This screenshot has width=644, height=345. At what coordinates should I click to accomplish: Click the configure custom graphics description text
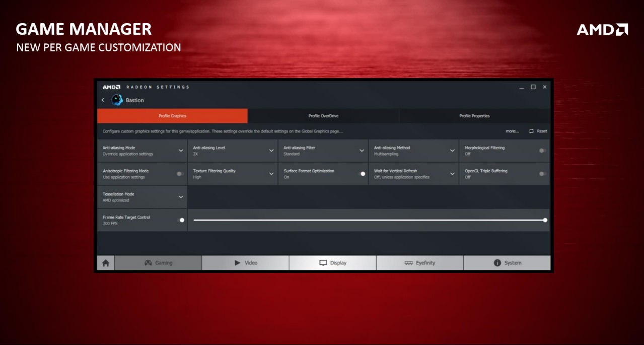click(x=223, y=131)
